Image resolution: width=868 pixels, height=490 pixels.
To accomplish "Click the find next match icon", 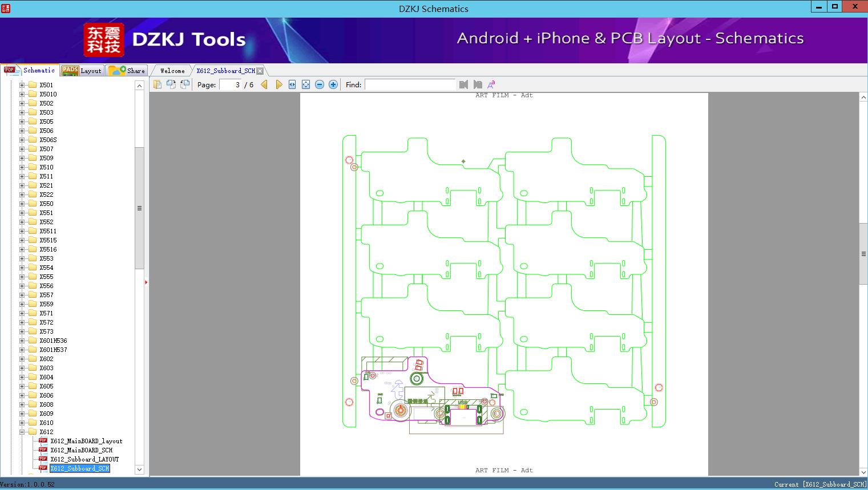I will 478,84.
